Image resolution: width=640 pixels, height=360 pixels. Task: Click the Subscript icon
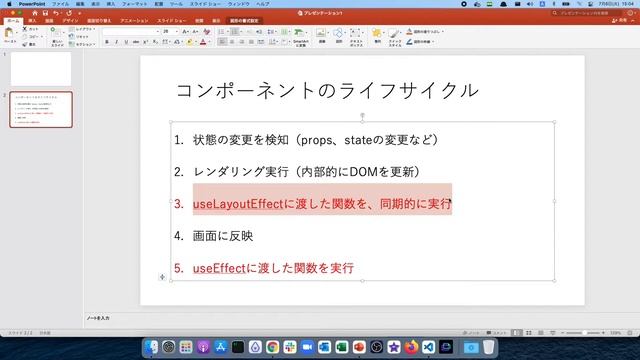tap(155, 42)
